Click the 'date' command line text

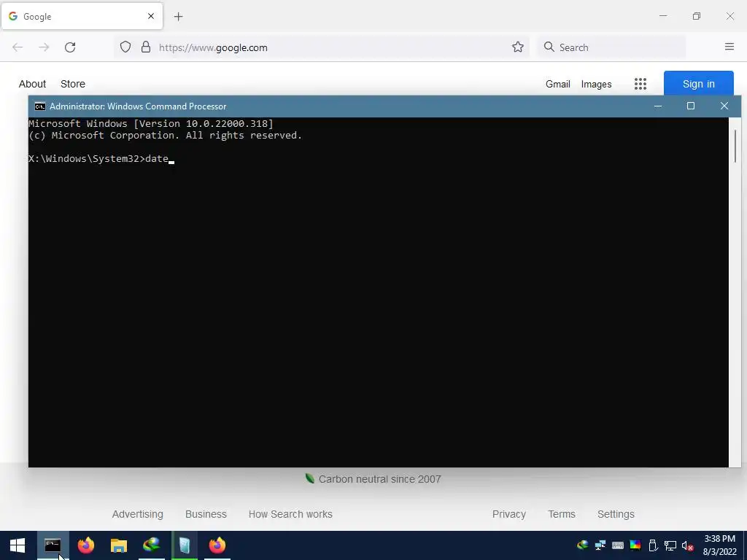pos(157,158)
